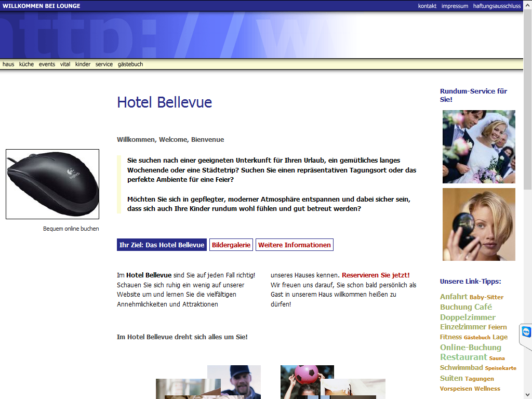The height and width of the screenshot is (399, 532).
Task: Visit the gästebuch page
Action: tap(130, 64)
